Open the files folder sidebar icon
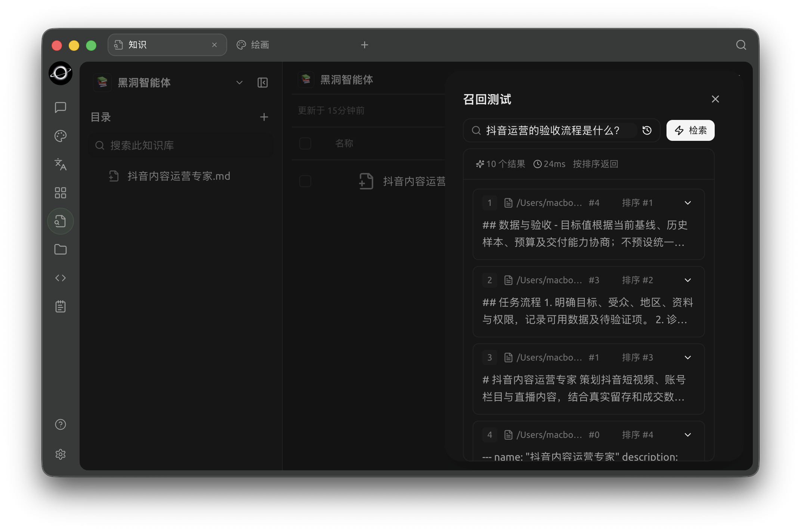Screen dimensions: 801x532 click(x=61, y=250)
